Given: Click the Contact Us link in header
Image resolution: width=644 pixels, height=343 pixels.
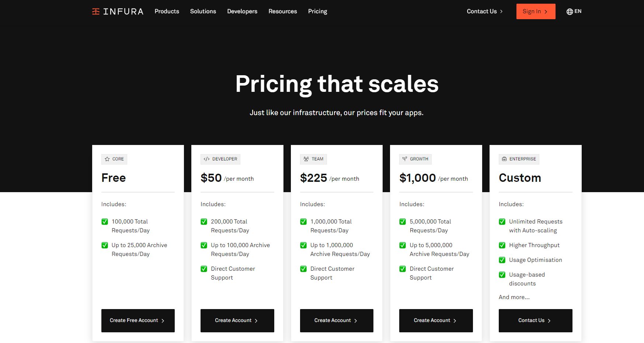Looking at the screenshot, I should pyautogui.click(x=485, y=11).
